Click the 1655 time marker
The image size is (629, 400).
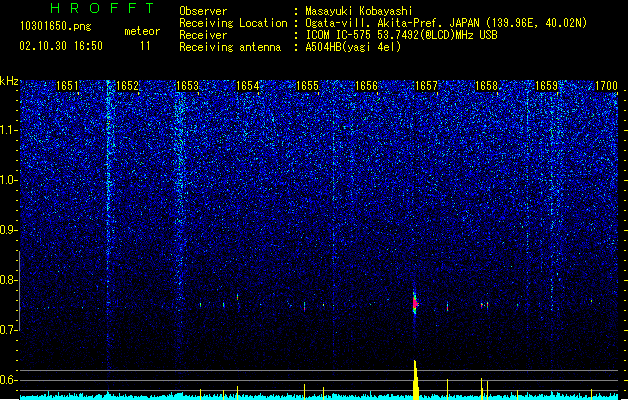(307, 86)
